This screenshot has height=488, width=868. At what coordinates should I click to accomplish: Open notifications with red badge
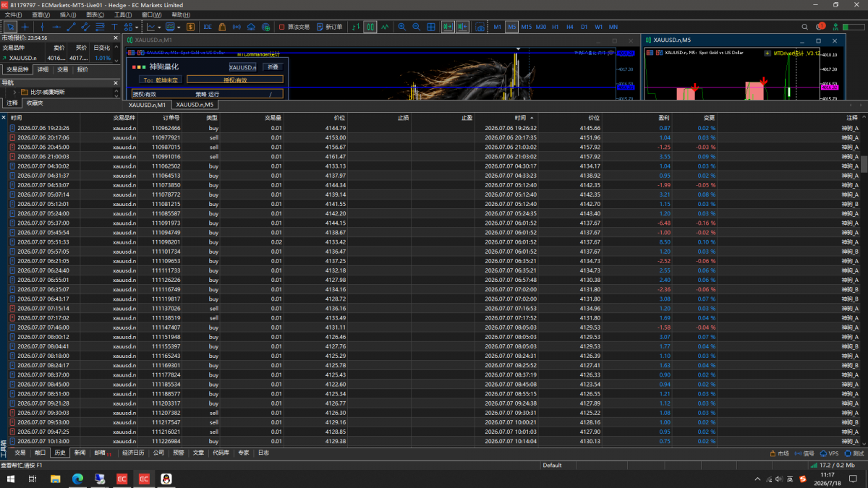point(820,27)
